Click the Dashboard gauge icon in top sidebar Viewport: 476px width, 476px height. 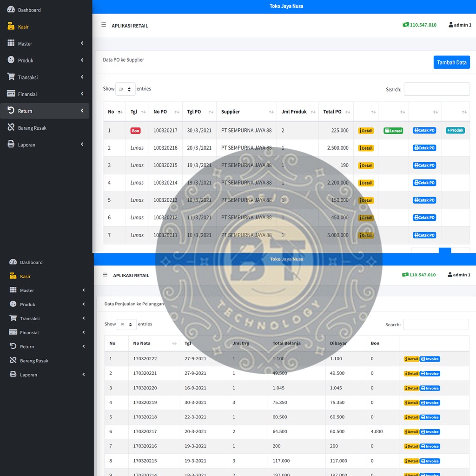11,9
